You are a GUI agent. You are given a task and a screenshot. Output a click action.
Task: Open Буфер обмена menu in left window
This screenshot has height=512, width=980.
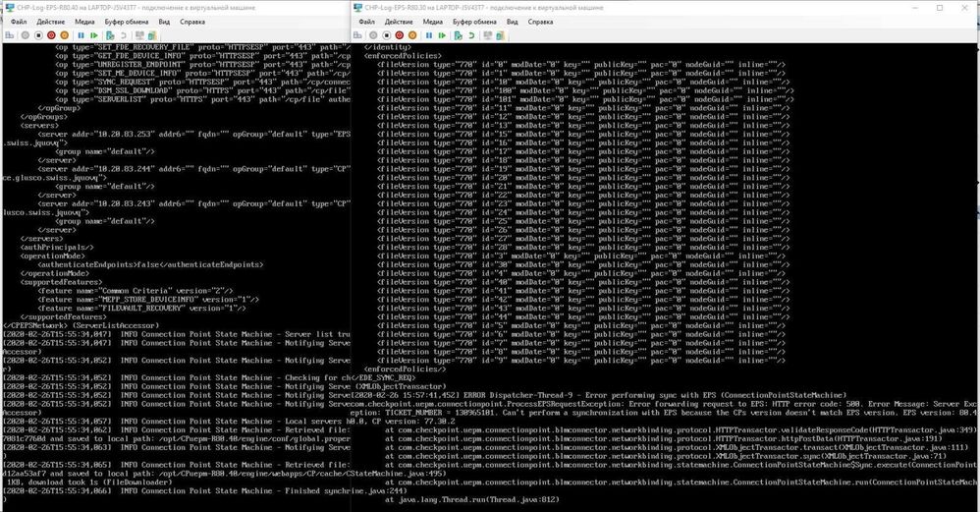tap(127, 20)
